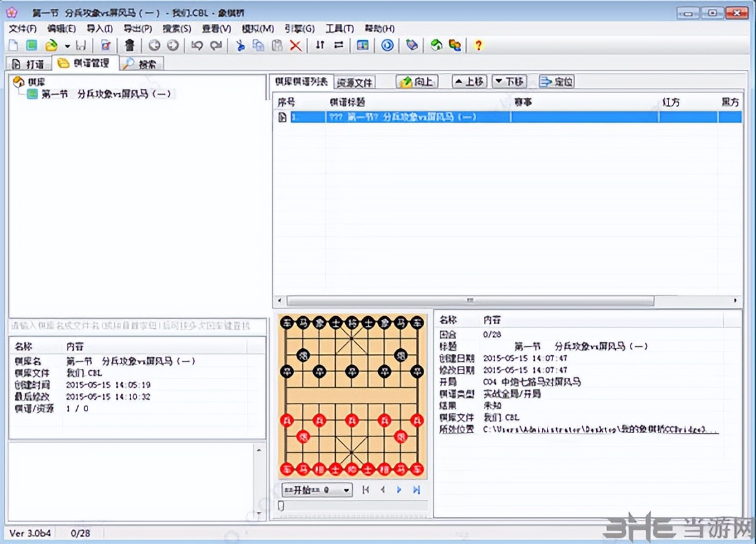756x544 pixels.
Task: Jump to last move with playback end control
Action: point(416,490)
